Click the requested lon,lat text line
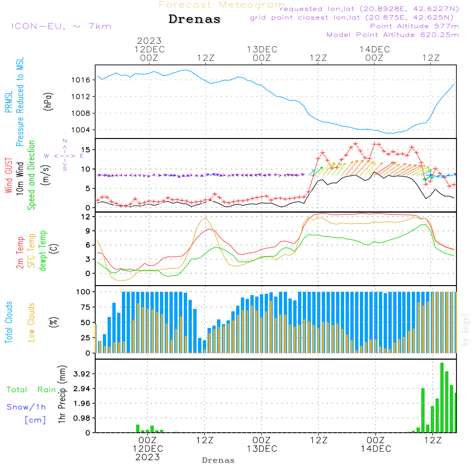 coord(369,9)
